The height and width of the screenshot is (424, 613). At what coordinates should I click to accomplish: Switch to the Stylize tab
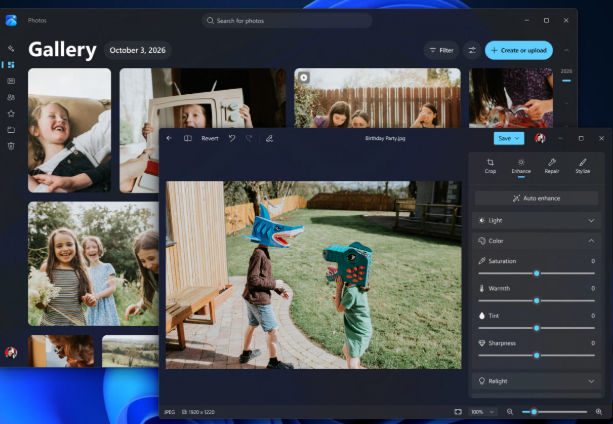[583, 166]
